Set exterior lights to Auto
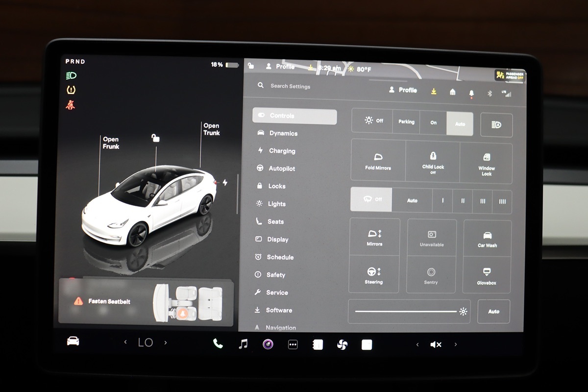 [460, 123]
